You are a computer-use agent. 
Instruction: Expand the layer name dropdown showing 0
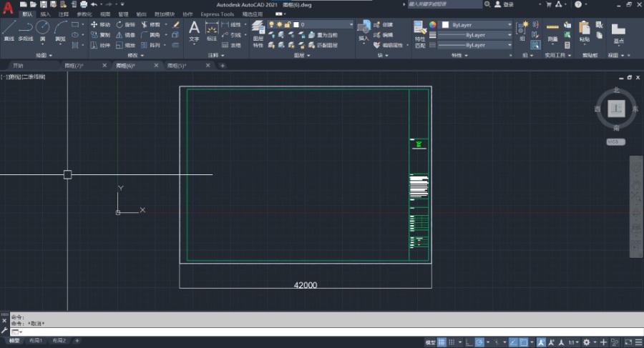tap(351, 24)
